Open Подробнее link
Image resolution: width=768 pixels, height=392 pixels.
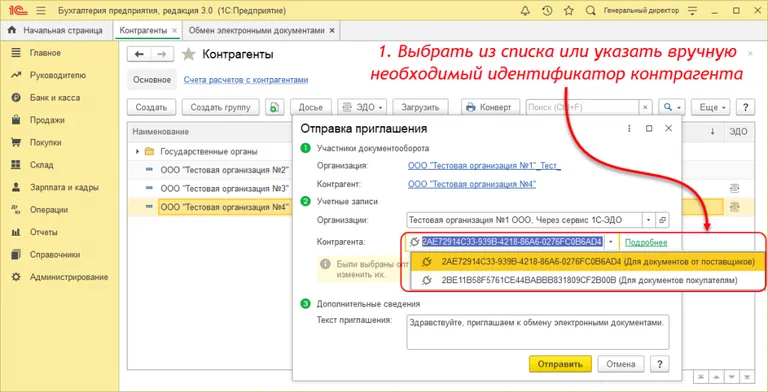[x=646, y=243]
